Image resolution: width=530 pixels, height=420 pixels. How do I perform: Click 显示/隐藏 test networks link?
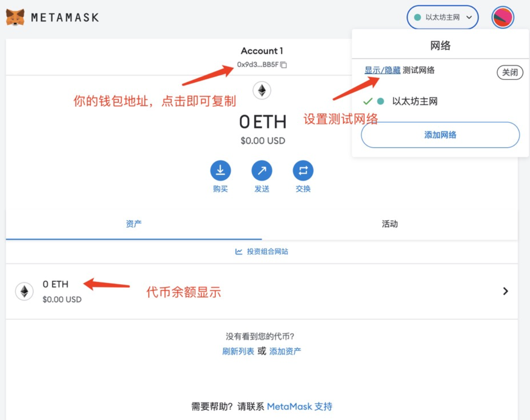(382, 70)
